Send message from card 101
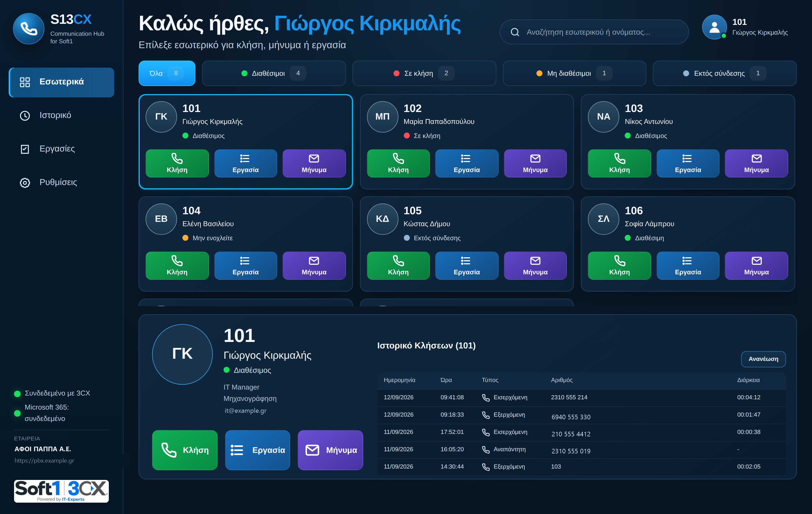This screenshot has width=812, height=514. [x=314, y=163]
